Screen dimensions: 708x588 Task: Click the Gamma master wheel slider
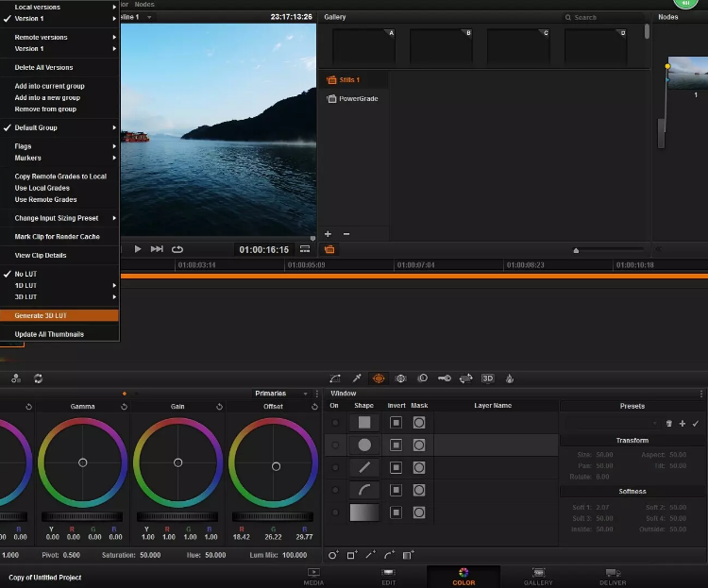point(82,516)
